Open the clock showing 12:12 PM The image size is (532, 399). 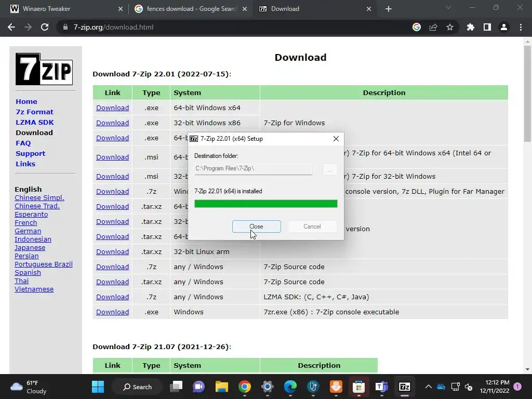495,387
